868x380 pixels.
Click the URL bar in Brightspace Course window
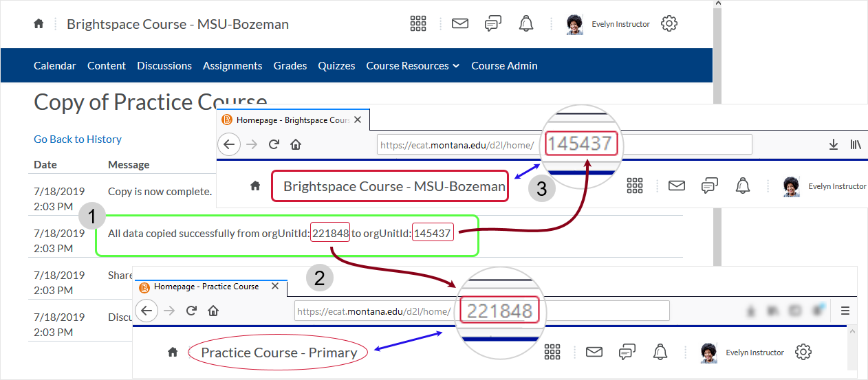tap(564, 144)
